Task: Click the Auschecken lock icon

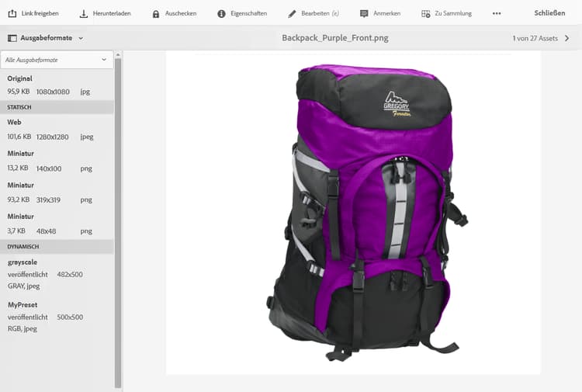Action: [x=156, y=14]
